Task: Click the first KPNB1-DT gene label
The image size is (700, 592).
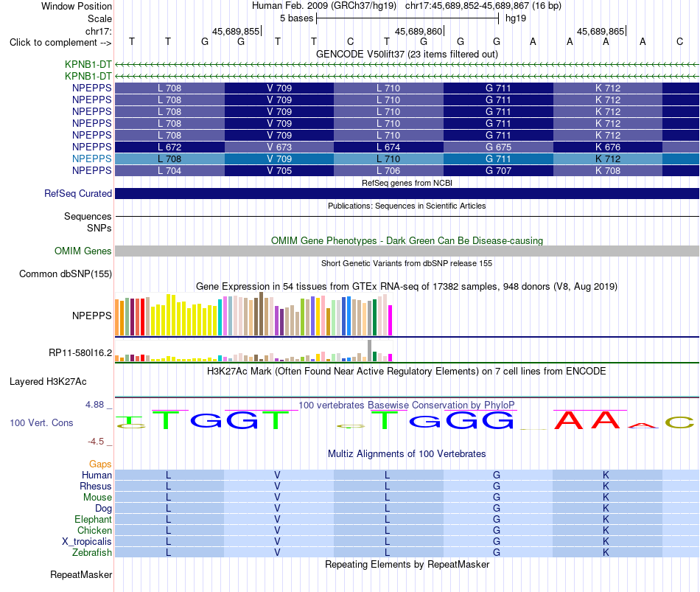Action: [x=88, y=64]
